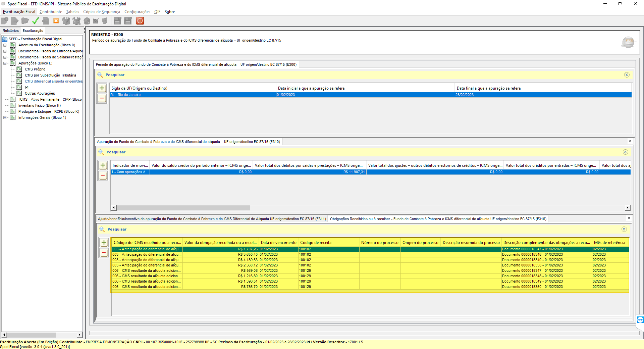Open the Sobre menu
This screenshot has width=644, height=349.
[170, 12]
